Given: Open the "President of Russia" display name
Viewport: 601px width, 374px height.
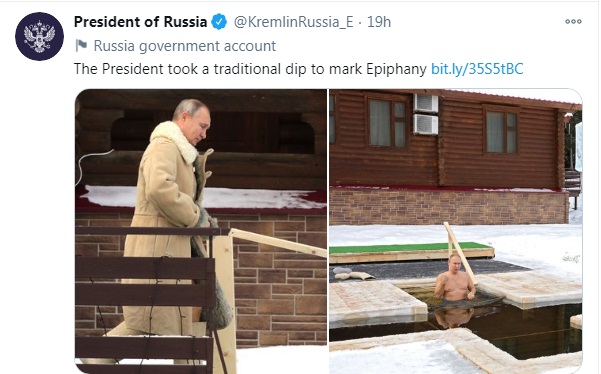Looking at the screenshot, I should click(140, 22).
